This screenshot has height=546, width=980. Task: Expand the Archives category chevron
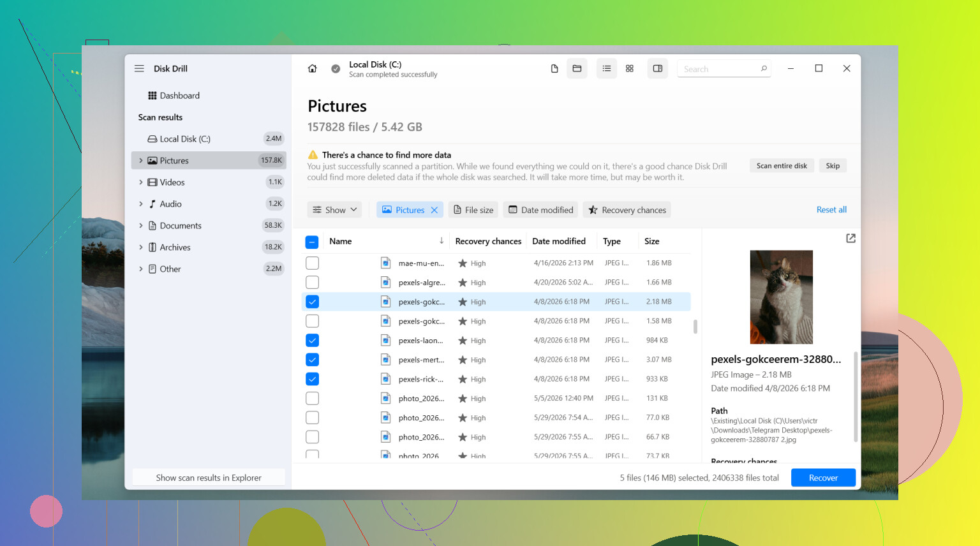tap(141, 247)
